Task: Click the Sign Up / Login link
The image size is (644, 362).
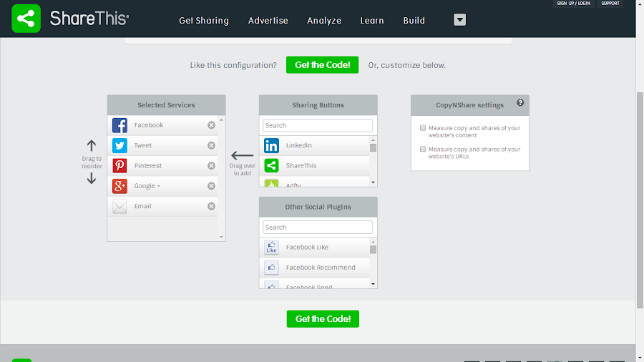Action: (x=573, y=4)
